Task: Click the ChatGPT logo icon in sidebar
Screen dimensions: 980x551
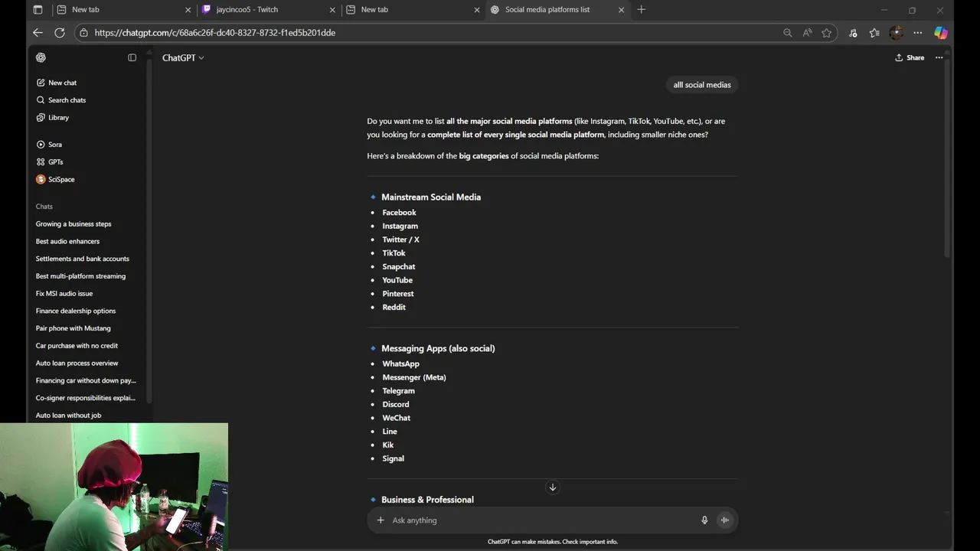Action: [x=41, y=57]
